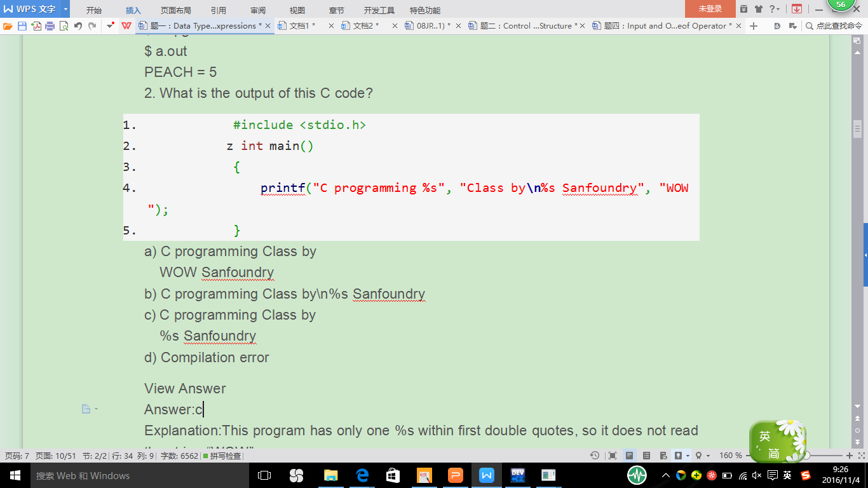The width and height of the screenshot is (868, 488).
Task: Open the 章节 ribbon tab
Action: coord(337,10)
